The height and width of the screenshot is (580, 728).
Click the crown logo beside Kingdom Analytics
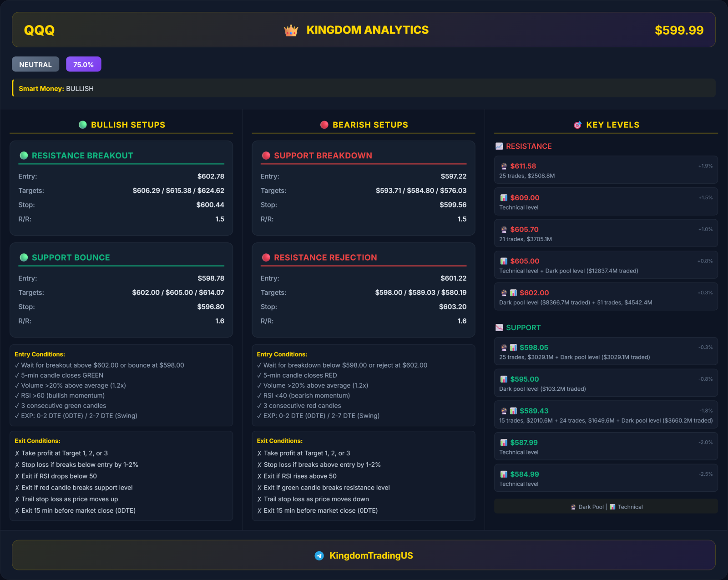(x=291, y=30)
